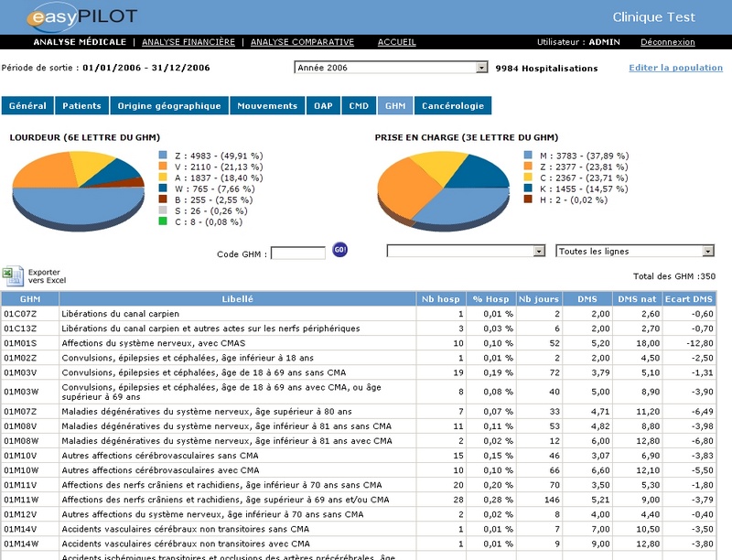Select the Origine géographique tab

coord(169,105)
